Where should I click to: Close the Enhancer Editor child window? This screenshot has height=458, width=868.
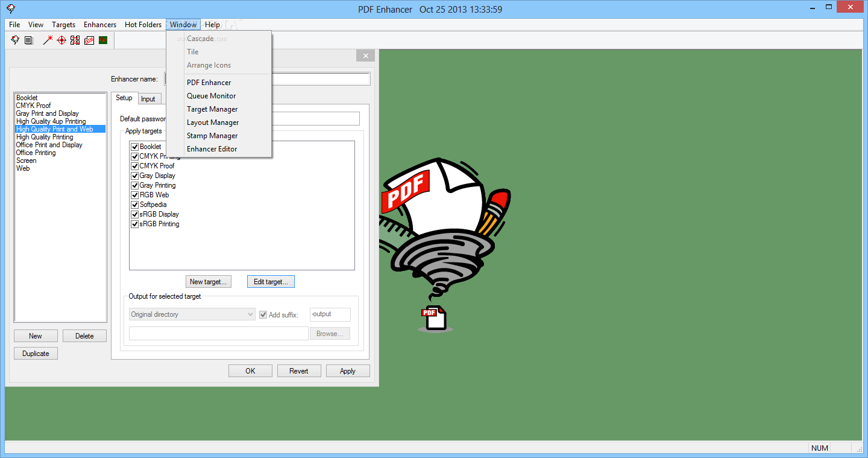[x=365, y=56]
